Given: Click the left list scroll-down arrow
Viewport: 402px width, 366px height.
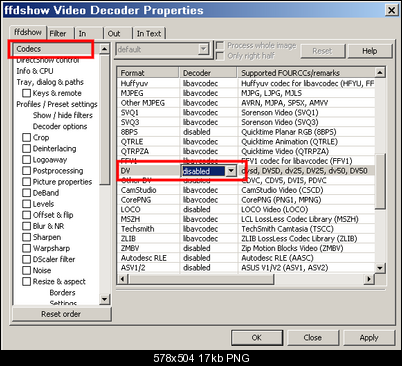Looking at the screenshot, I should (104, 299).
